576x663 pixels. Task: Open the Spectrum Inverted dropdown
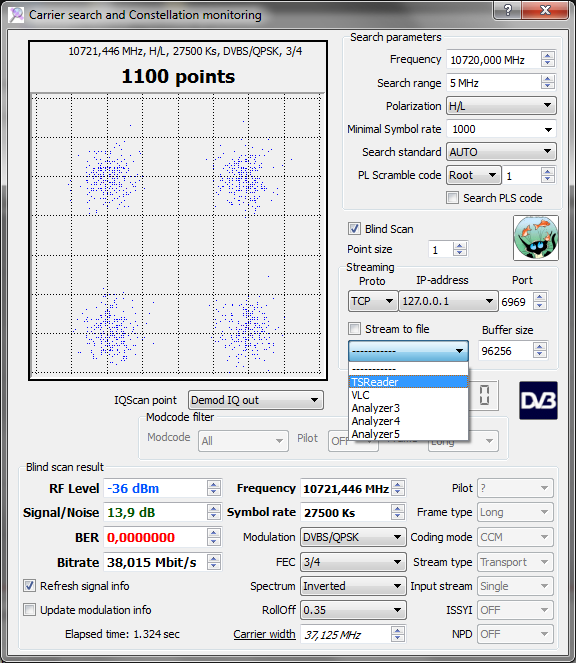[353, 586]
